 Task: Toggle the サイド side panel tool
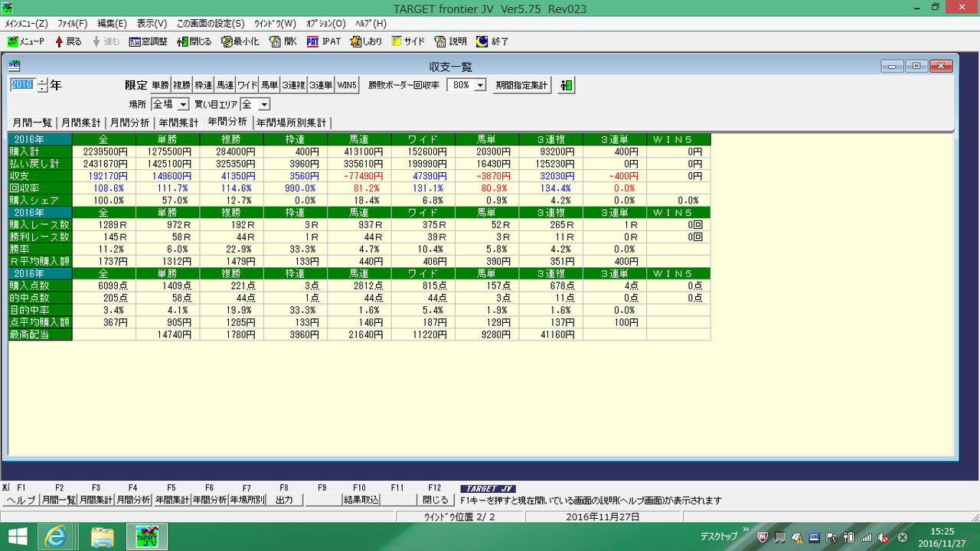408,41
